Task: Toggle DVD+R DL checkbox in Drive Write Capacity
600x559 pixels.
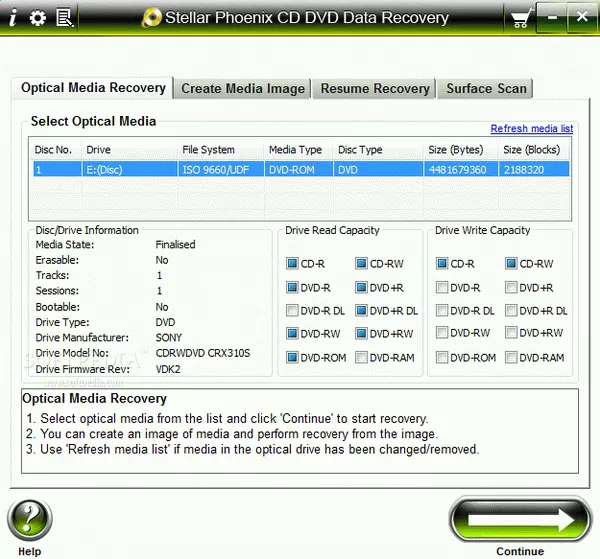Action: pyautogui.click(x=511, y=310)
